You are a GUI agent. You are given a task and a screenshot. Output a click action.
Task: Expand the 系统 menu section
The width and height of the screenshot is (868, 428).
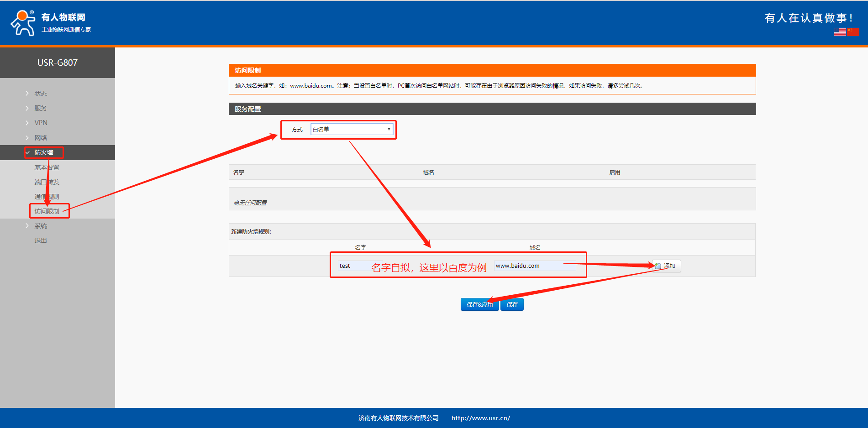click(x=41, y=226)
